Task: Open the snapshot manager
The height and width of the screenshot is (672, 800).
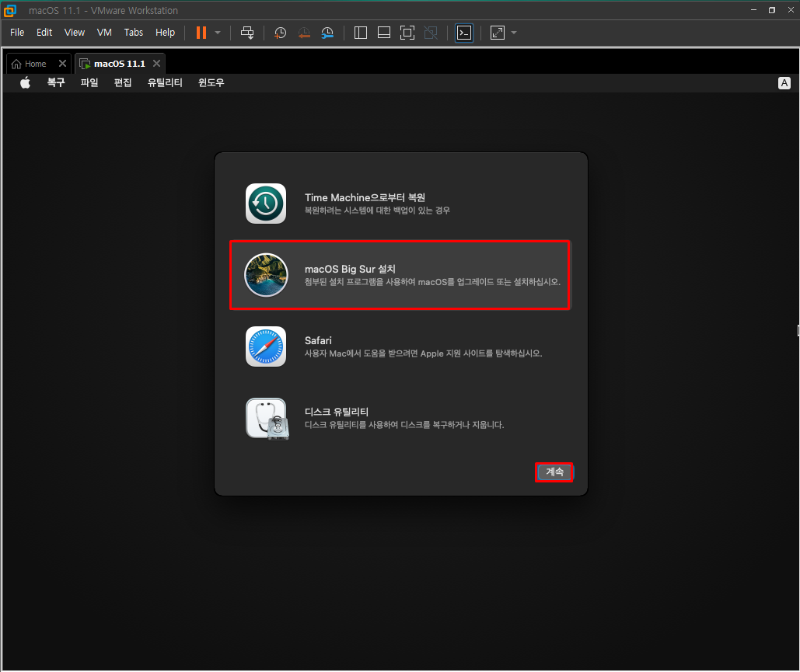Action: (327, 33)
